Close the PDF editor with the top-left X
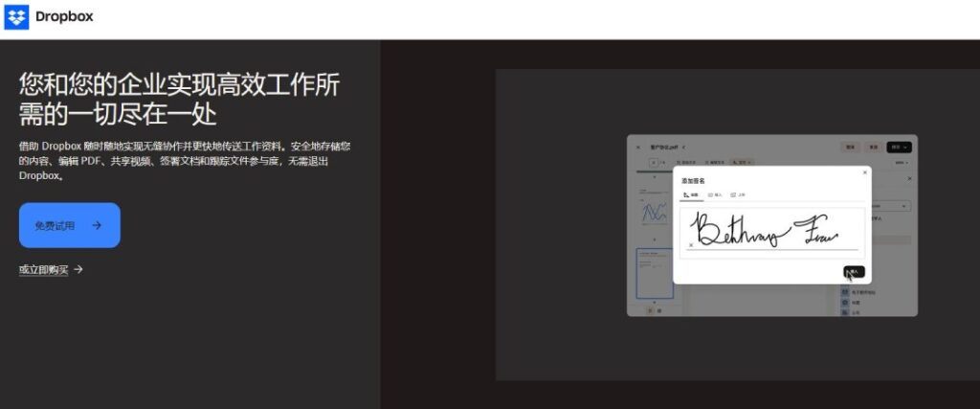 [x=639, y=148]
